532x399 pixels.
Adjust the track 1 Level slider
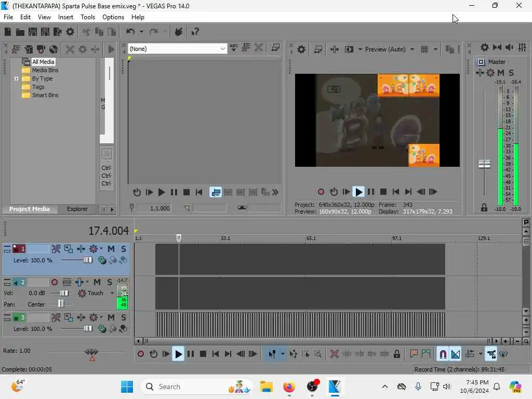click(x=87, y=260)
